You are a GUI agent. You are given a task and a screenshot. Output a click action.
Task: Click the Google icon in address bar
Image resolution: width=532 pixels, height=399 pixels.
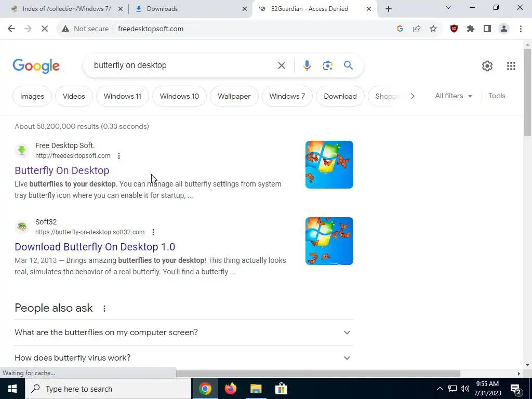[400, 29]
